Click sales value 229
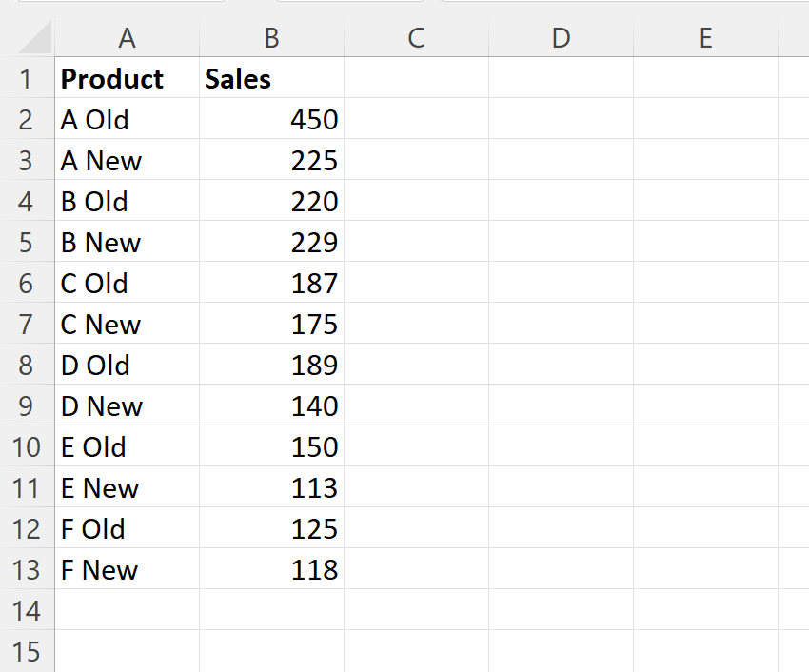Viewport: 809px width, 672px height. pos(272,241)
